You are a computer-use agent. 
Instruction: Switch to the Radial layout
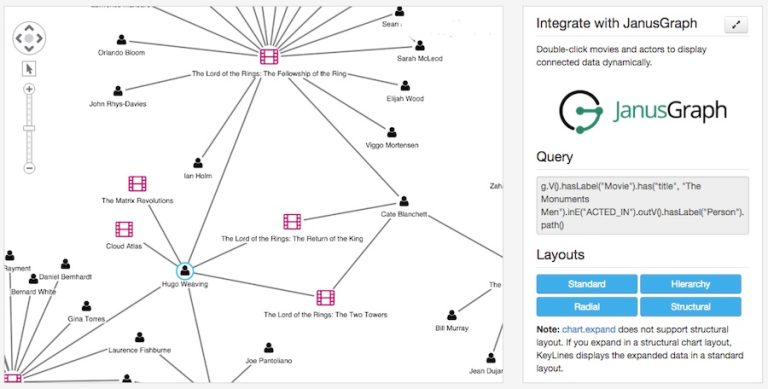click(x=587, y=307)
